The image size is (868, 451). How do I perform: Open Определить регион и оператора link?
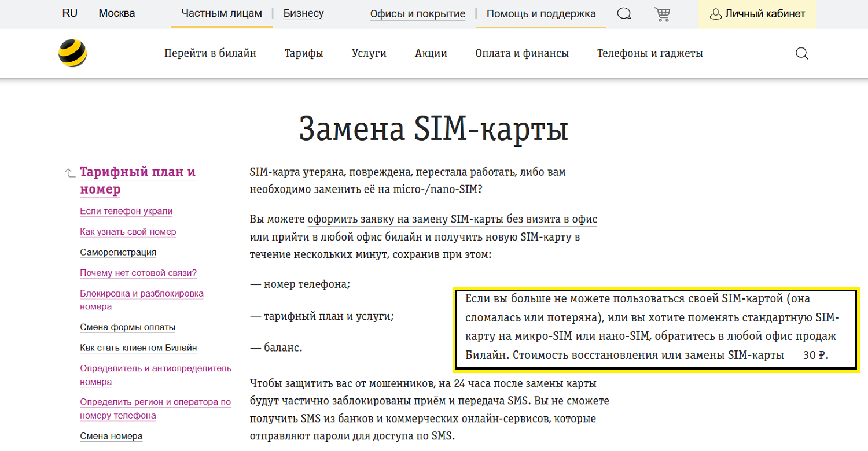point(155,409)
